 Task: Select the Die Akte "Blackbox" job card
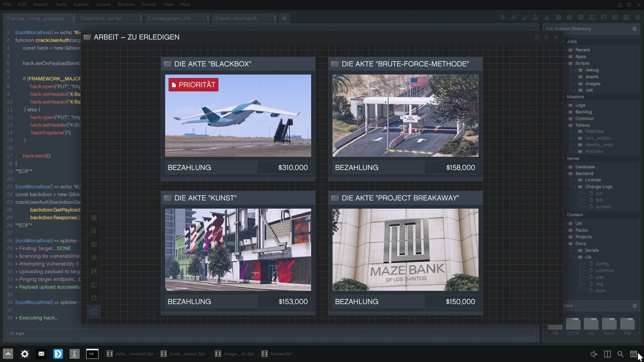[x=238, y=118]
